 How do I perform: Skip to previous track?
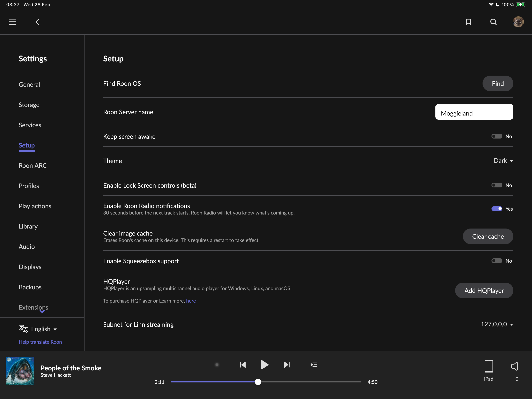[x=243, y=365]
